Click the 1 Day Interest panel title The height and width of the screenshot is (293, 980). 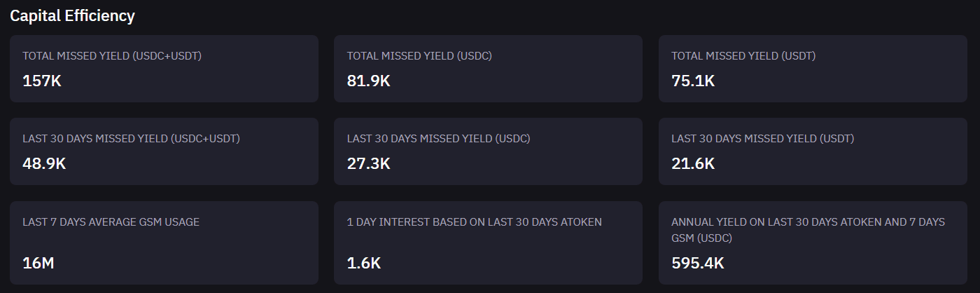(x=474, y=222)
